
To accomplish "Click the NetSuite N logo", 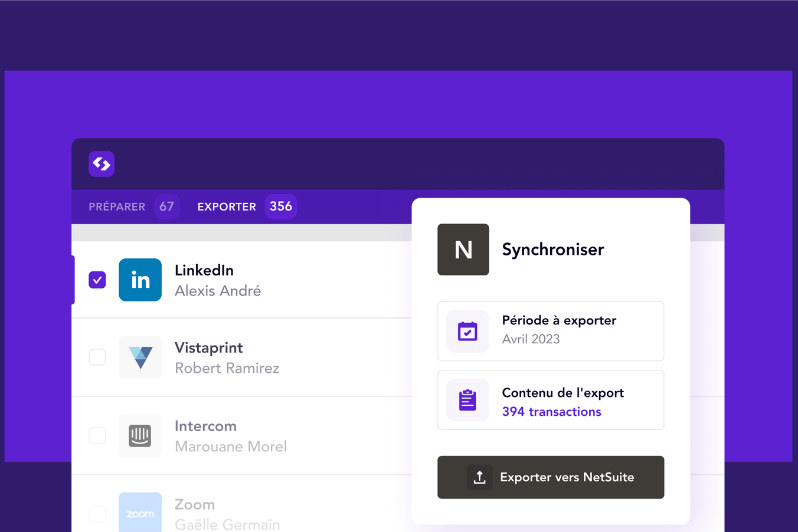I will coord(463,249).
